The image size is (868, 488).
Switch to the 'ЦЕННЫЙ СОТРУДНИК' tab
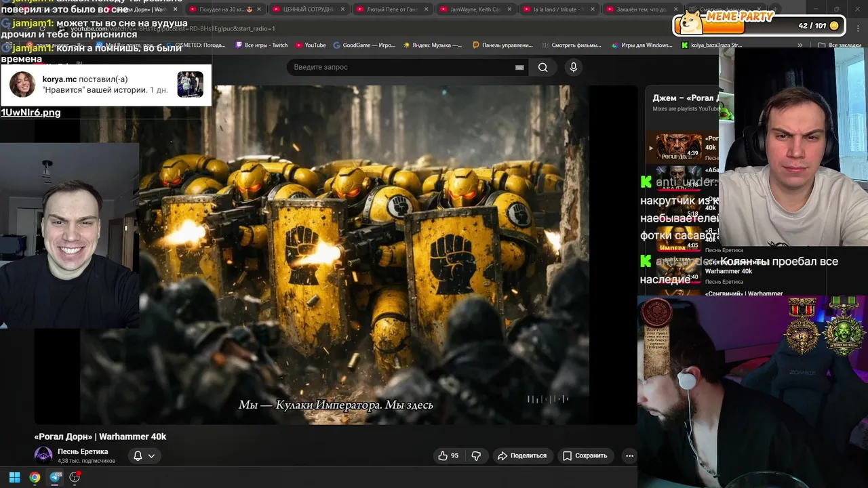coord(304,9)
